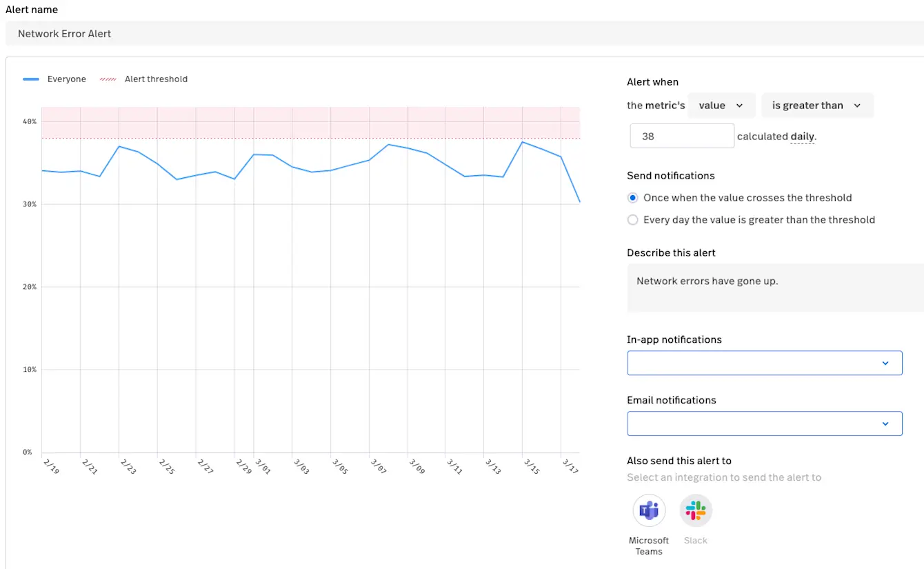The width and height of the screenshot is (924, 569).
Task: Click the Alert name text field
Action: coord(462,33)
